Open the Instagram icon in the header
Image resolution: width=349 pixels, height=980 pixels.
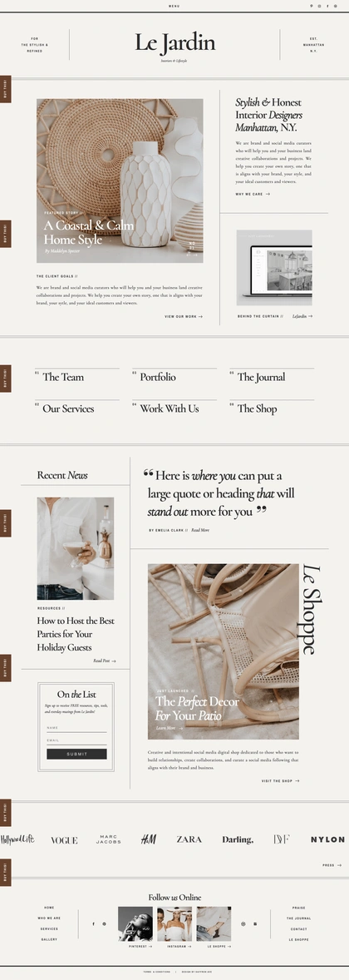pyautogui.click(x=320, y=7)
